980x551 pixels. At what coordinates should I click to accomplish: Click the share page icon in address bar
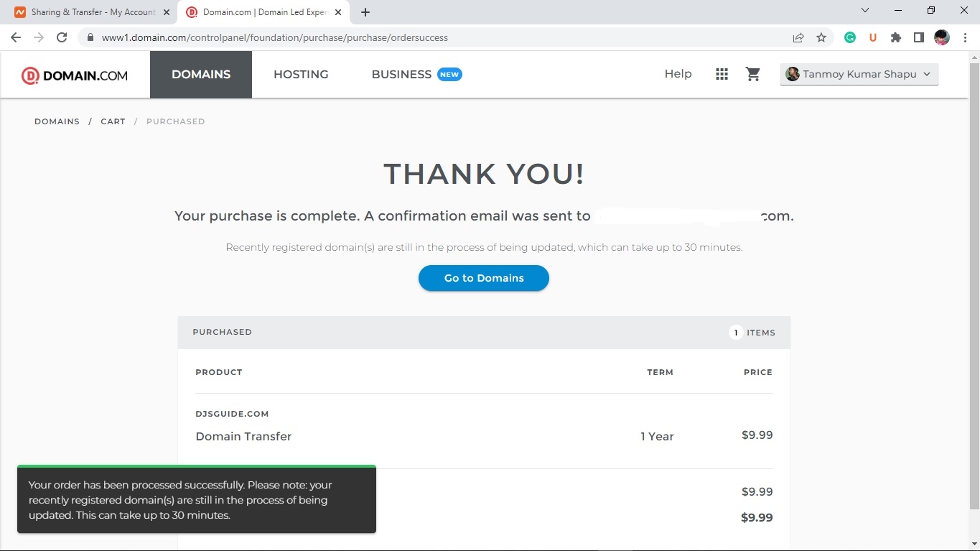[x=798, y=37]
